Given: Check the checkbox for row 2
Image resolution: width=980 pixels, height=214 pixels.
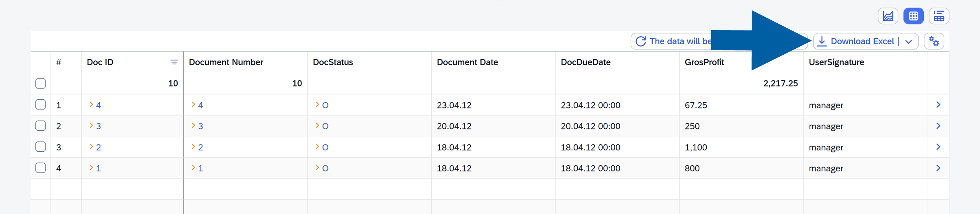Looking at the screenshot, I should click(x=41, y=126).
